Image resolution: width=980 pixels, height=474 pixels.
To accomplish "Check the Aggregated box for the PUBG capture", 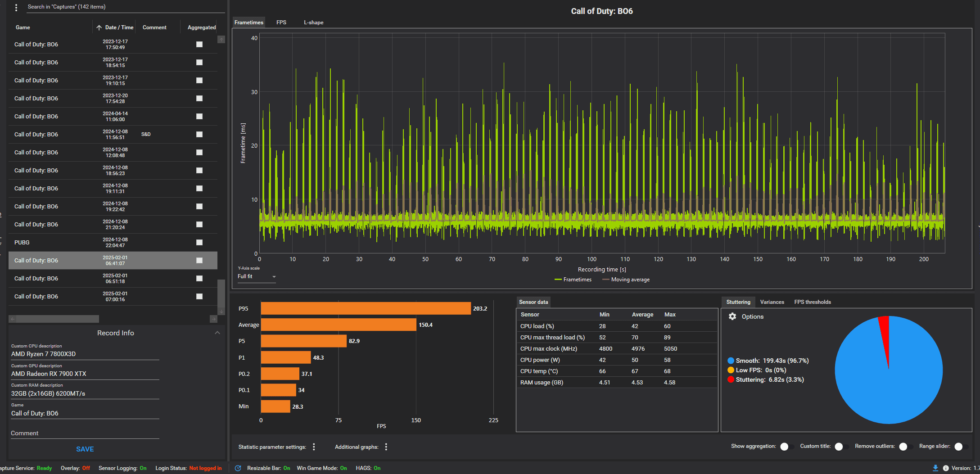I will click(x=199, y=243).
